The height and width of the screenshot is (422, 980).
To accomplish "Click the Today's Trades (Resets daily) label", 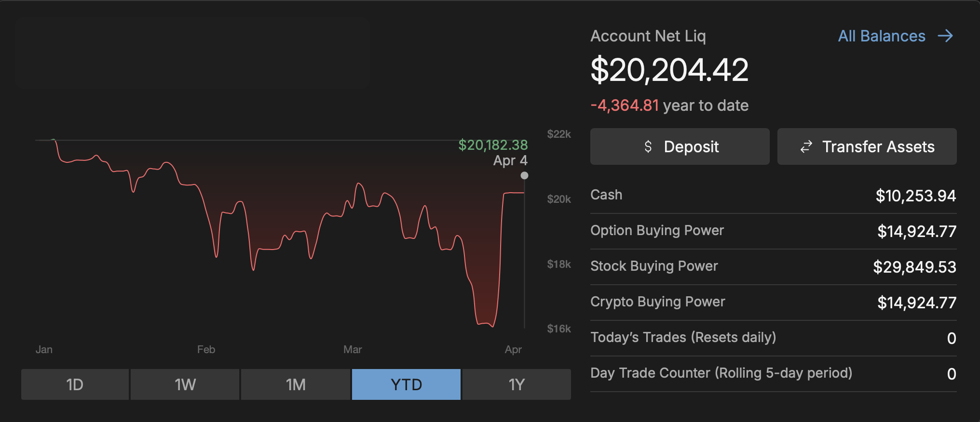I will (683, 337).
